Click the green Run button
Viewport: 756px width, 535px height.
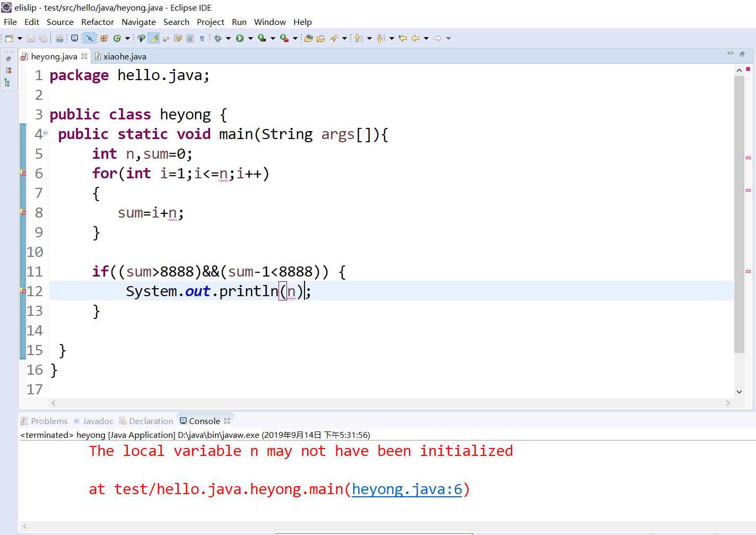point(240,38)
